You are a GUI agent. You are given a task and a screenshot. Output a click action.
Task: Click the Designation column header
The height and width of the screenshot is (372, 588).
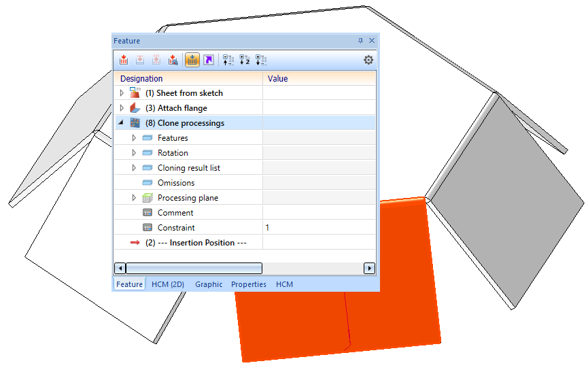(188, 79)
